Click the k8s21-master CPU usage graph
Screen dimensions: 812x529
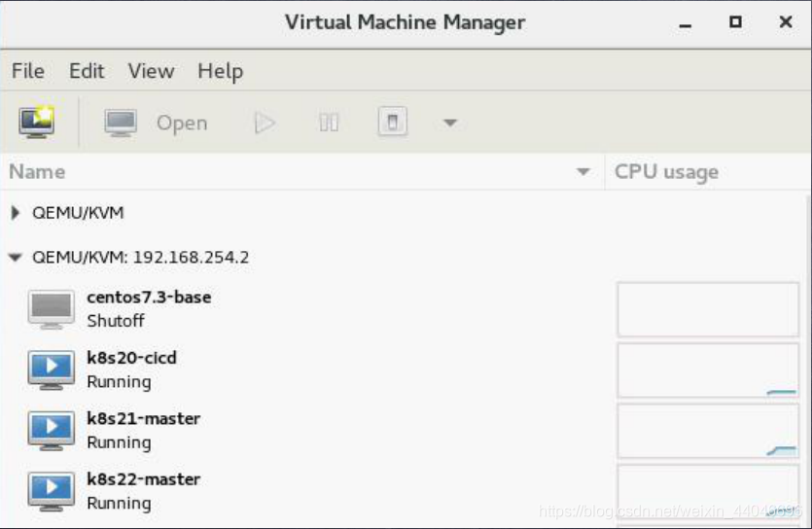pos(708,431)
